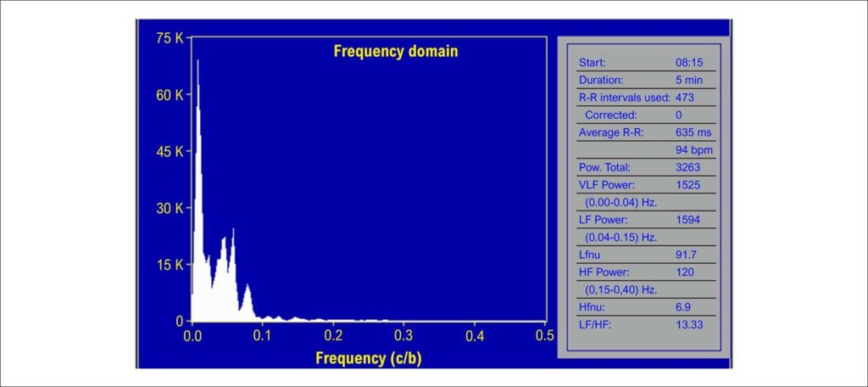Click "R-R intervals used:" label
The width and height of the screenshot is (868, 387).
[x=625, y=98]
